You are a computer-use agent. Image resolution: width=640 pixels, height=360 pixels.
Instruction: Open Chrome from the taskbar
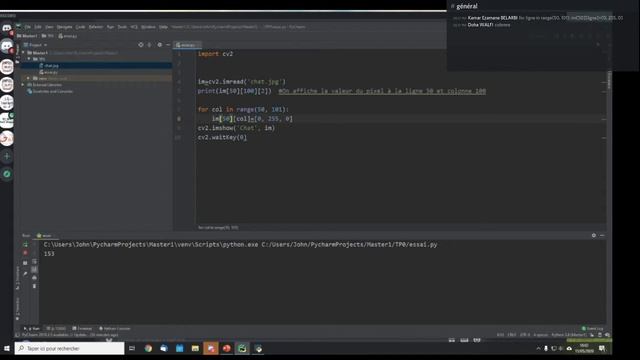click(148, 348)
